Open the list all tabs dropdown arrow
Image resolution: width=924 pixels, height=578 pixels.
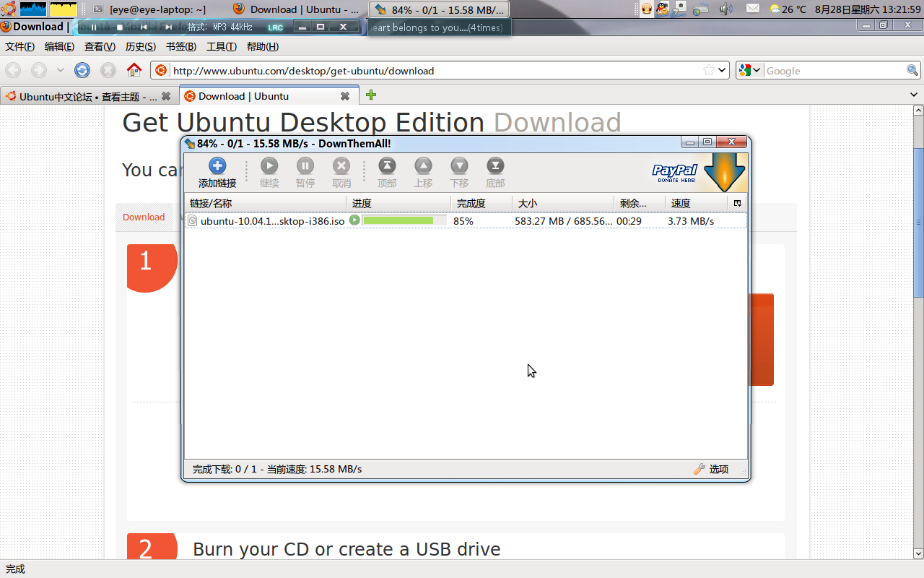click(x=915, y=95)
